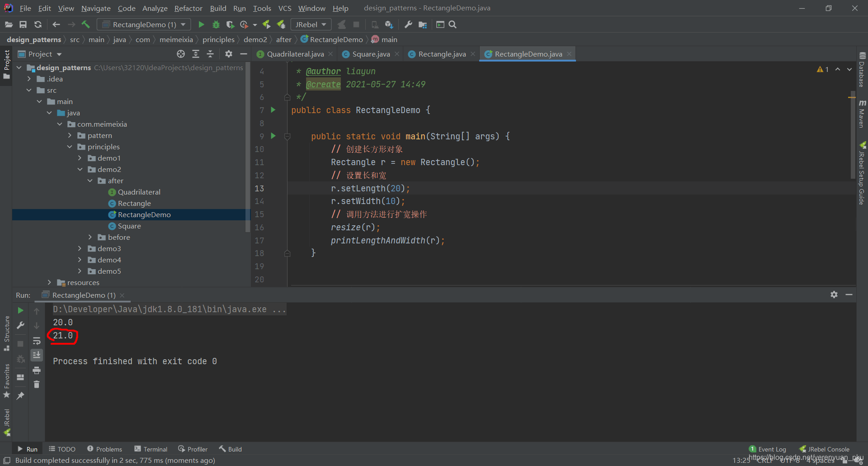Viewport: 868px width, 466px height.
Task: Click the Save All toolbar icon
Action: (x=23, y=24)
